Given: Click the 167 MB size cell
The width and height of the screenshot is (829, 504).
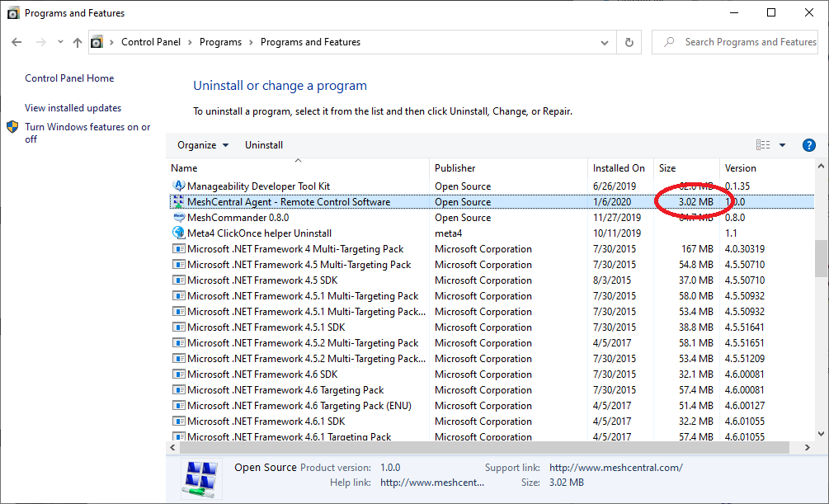Looking at the screenshot, I should [697, 248].
